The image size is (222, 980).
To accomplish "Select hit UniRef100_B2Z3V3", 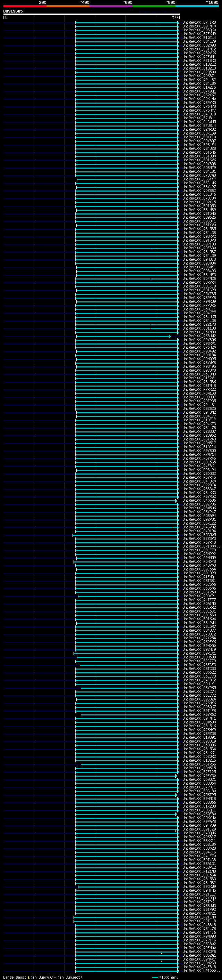I will (x=199, y=539).
